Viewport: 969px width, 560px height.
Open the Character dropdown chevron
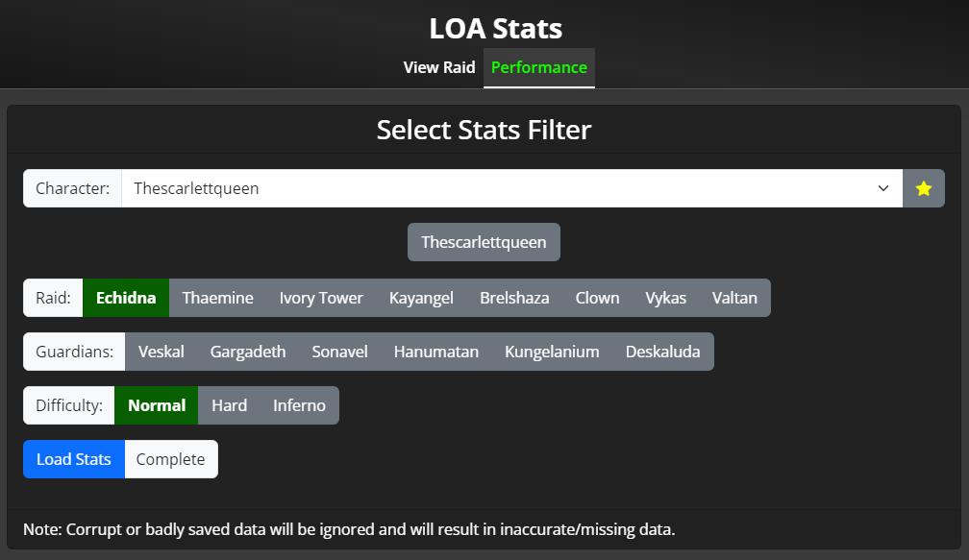883,188
